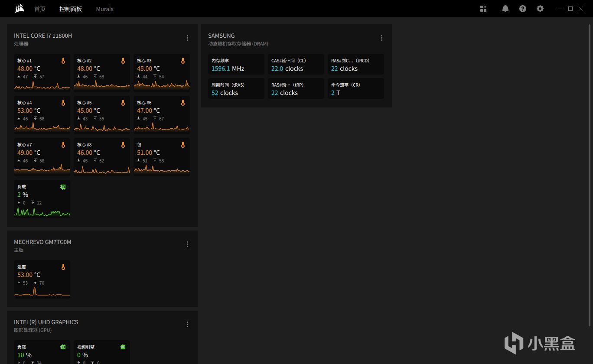Click the 核心 #6 reading 47.00 °C
Viewport: 593px width, 364px height.
click(148, 110)
